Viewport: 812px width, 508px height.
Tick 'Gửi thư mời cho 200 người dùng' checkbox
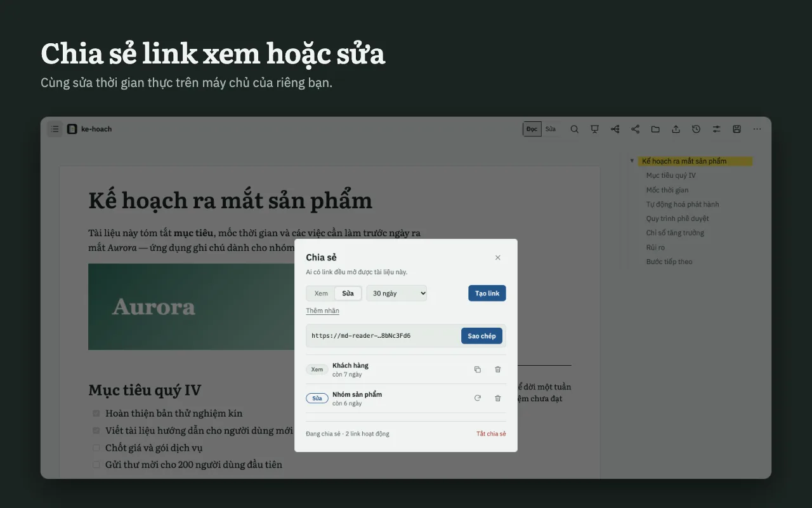96,465
